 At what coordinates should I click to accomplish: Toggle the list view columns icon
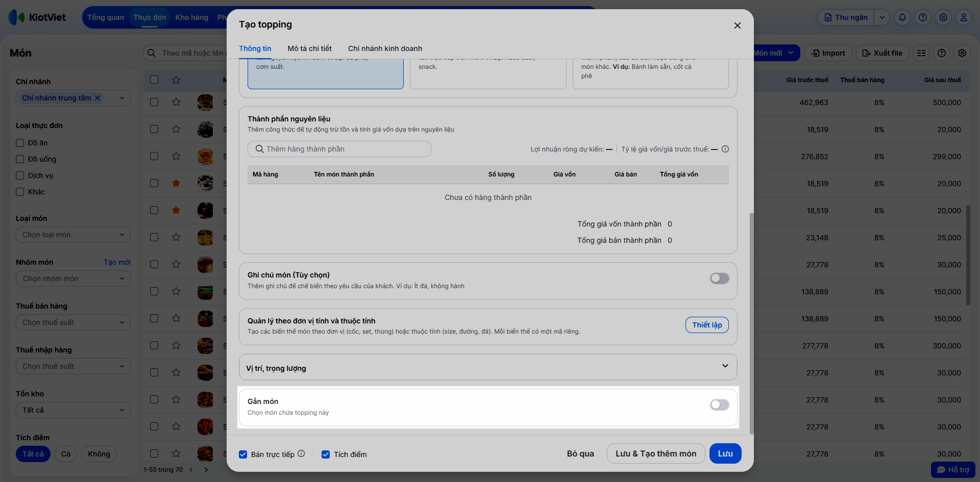[921, 53]
